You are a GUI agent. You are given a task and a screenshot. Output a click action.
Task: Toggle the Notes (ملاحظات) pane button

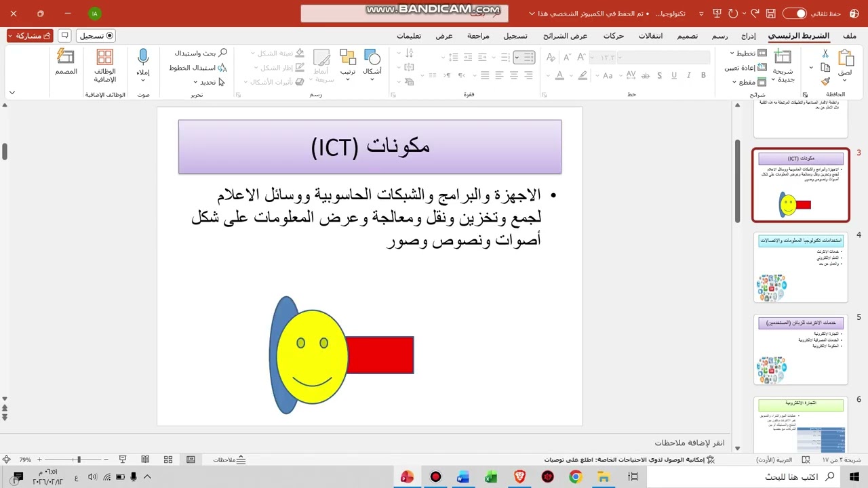(x=229, y=460)
